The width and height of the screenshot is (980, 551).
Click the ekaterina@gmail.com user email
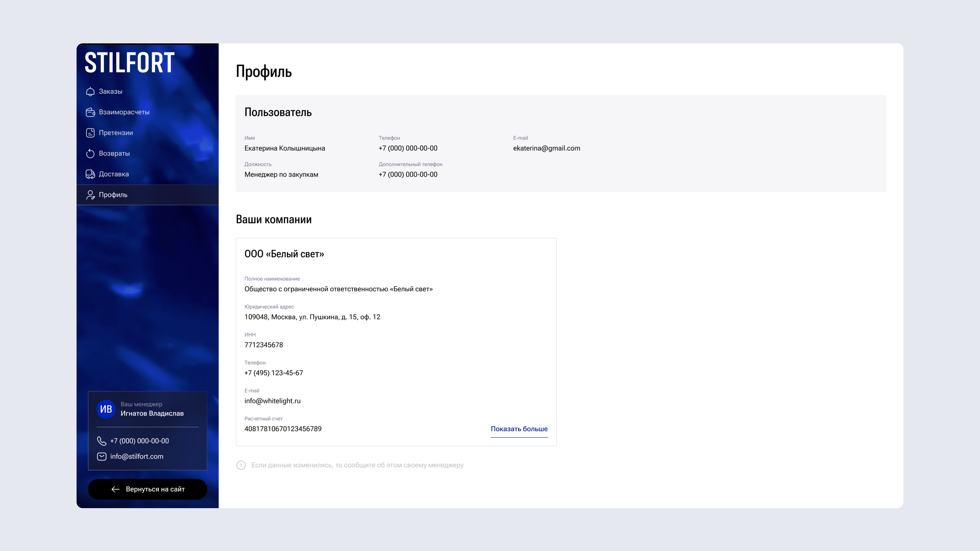546,148
